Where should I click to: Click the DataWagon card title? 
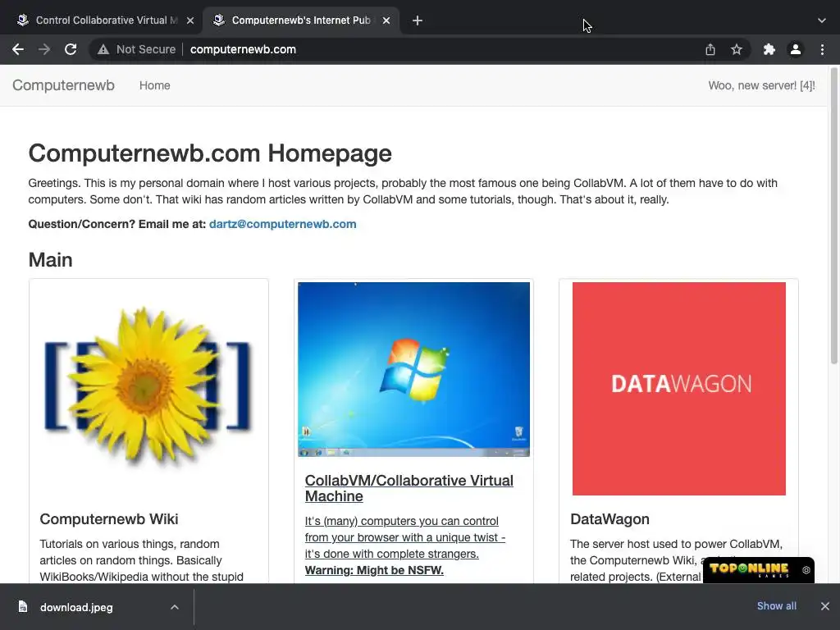tap(609, 518)
